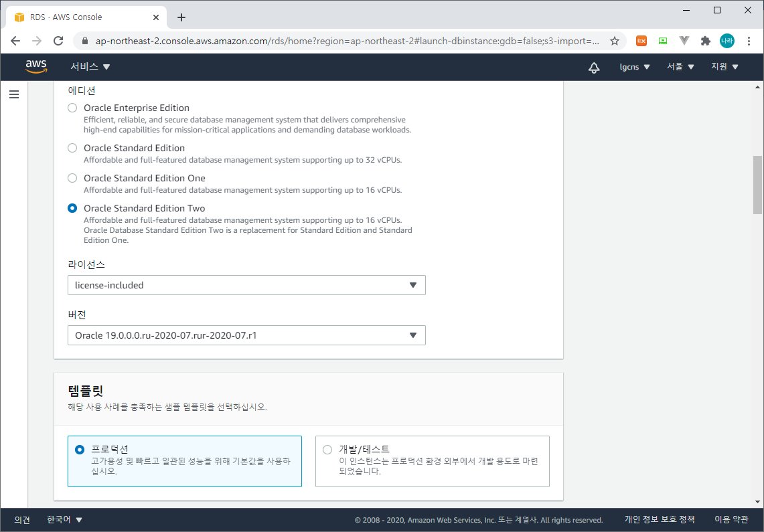Viewport: 764px width, 532px height.
Task: View site info lock icon
Action: (x=85, y=41)
